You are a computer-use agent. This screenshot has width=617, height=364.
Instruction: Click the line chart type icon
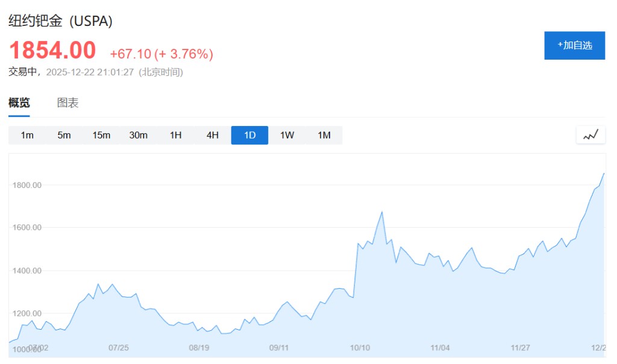[590, 135]
